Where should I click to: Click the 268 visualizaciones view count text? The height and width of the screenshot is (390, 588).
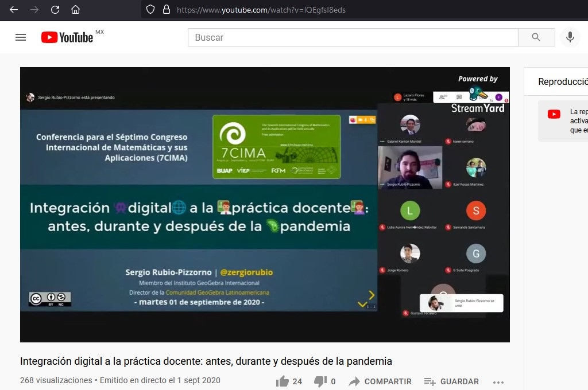pyautogui.click(x=56, y=380)
